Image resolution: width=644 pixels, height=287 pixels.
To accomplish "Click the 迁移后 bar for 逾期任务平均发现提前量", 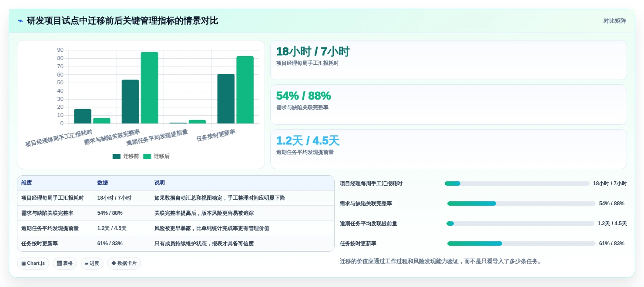I will coord(197,122).
